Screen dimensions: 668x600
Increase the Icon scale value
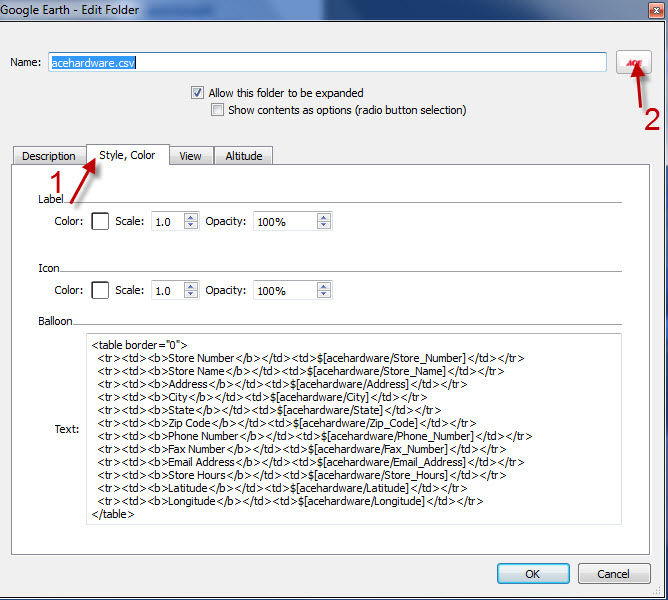click(x=191, y=286)
